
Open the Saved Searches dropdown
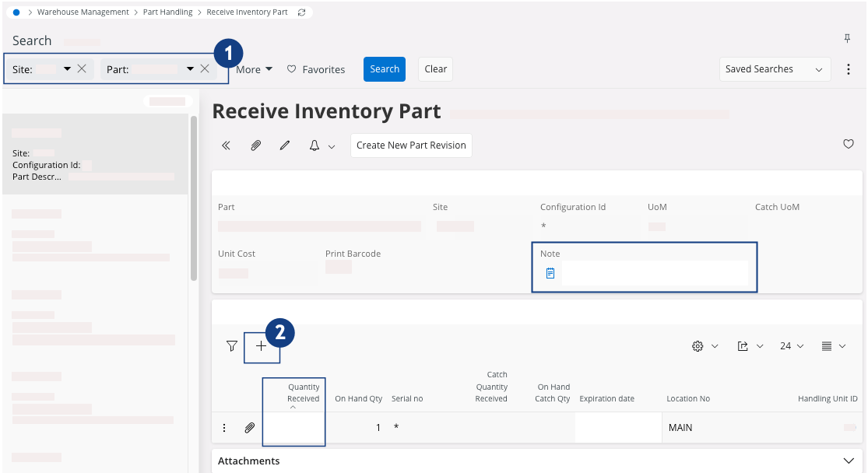(773, 69)
